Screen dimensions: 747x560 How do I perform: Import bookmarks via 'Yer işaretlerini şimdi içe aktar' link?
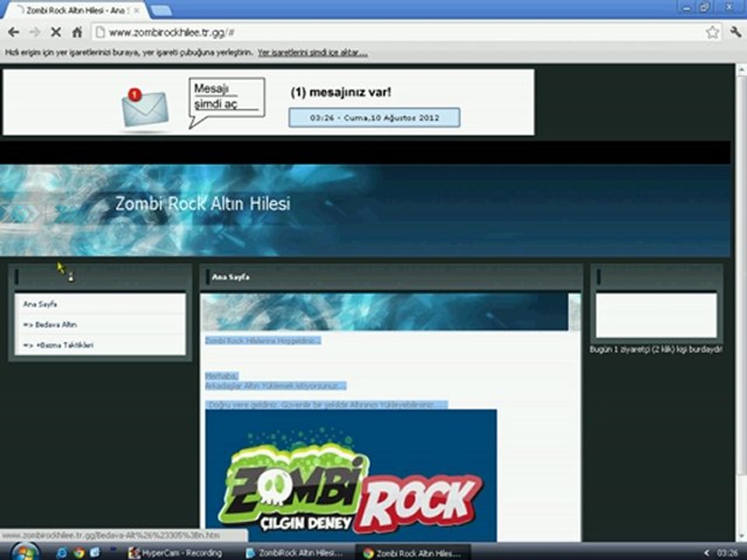[313, 53]
